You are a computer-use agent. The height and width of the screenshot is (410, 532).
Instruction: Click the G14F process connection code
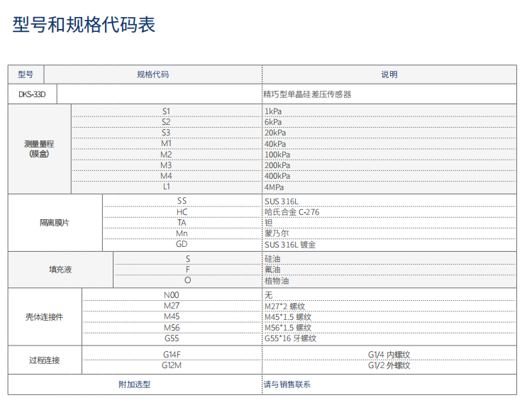click(x=172, y=355)
